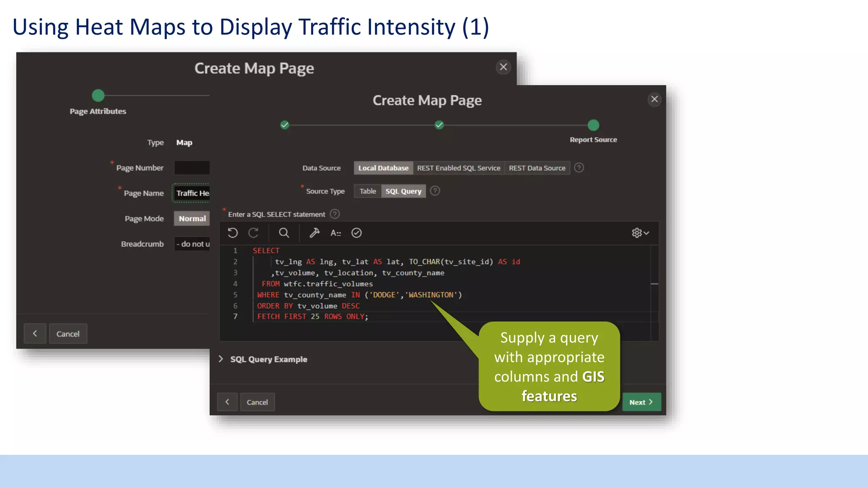
Task: Close the front Create Map Page dialog
Action: (654, 99)
